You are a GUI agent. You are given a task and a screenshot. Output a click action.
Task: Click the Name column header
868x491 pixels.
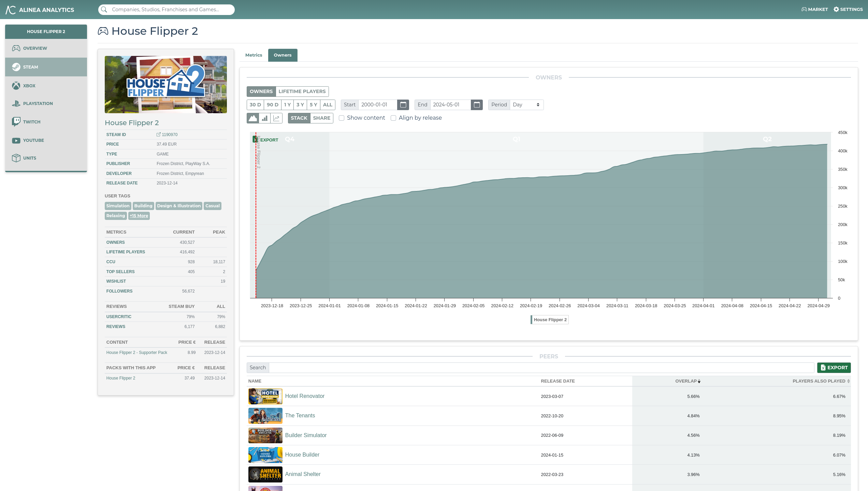point(255,381)
